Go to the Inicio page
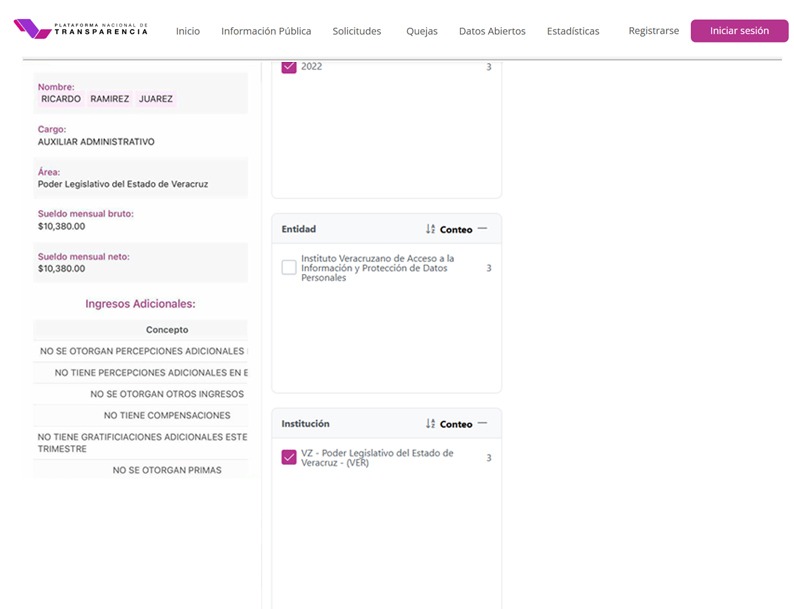Screen dimensions: 794x609 (187, 31)
